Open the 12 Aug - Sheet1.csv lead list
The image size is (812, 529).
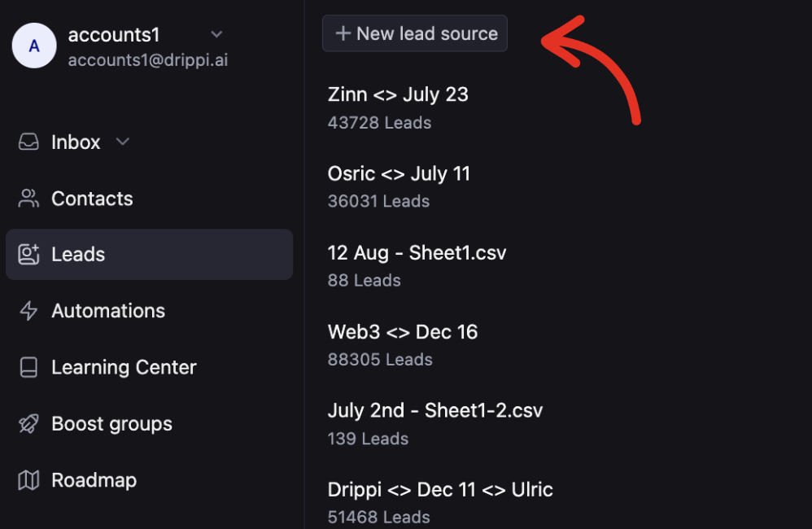pos(417,252)
